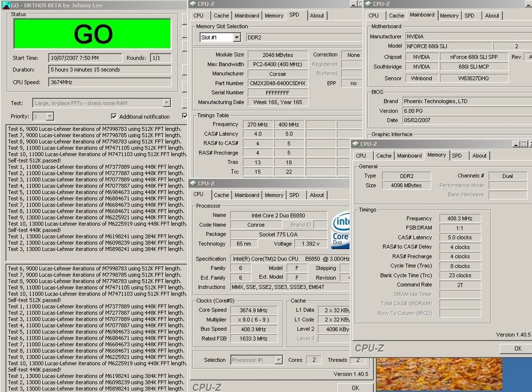This screenshot has width=532, height=392.
Task: Click the Orthos title bar application icon
Action: tap(6, 5)
